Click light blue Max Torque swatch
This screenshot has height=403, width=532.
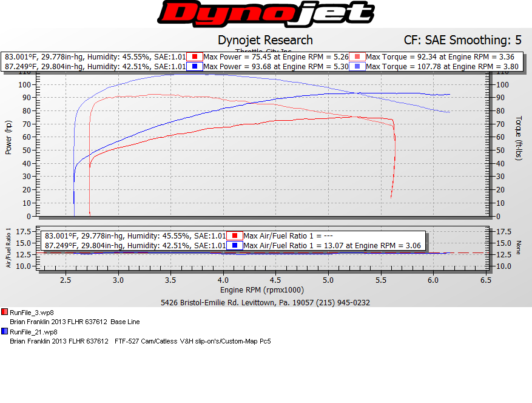click(357, 66)
